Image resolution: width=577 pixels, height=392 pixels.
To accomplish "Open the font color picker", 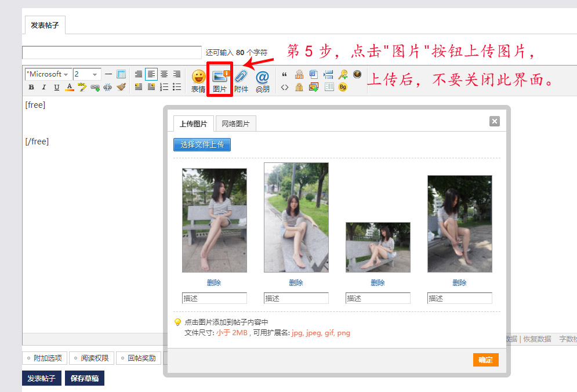I will point(70,88).
